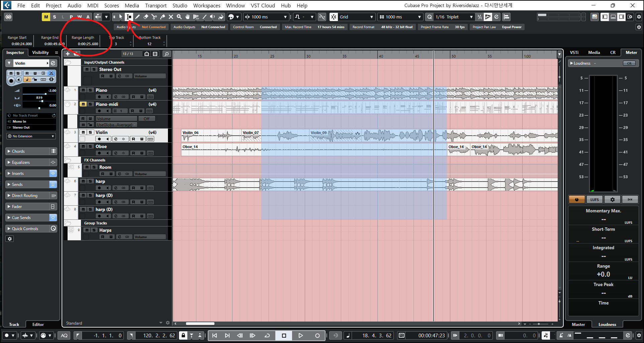Viewport: 644px width, 343px height.
Task: Click the LUFS button in Meter
Action: (594, 200)
